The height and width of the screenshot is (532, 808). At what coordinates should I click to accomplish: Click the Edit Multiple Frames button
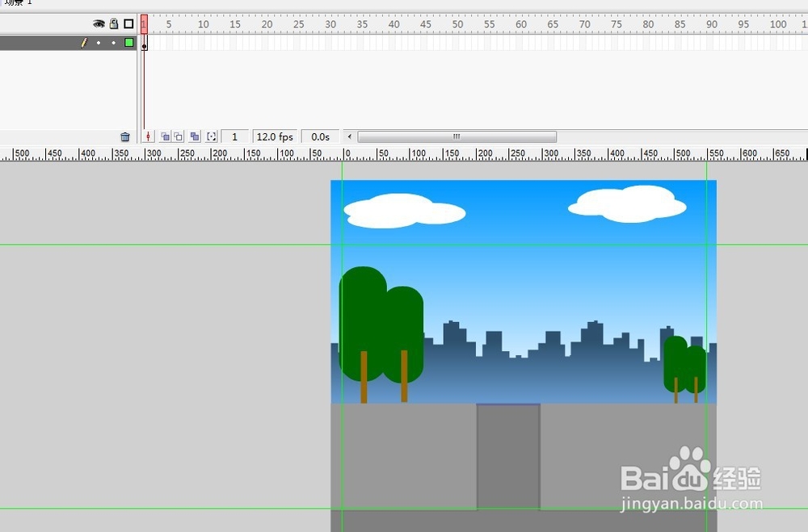pos(194,136)
